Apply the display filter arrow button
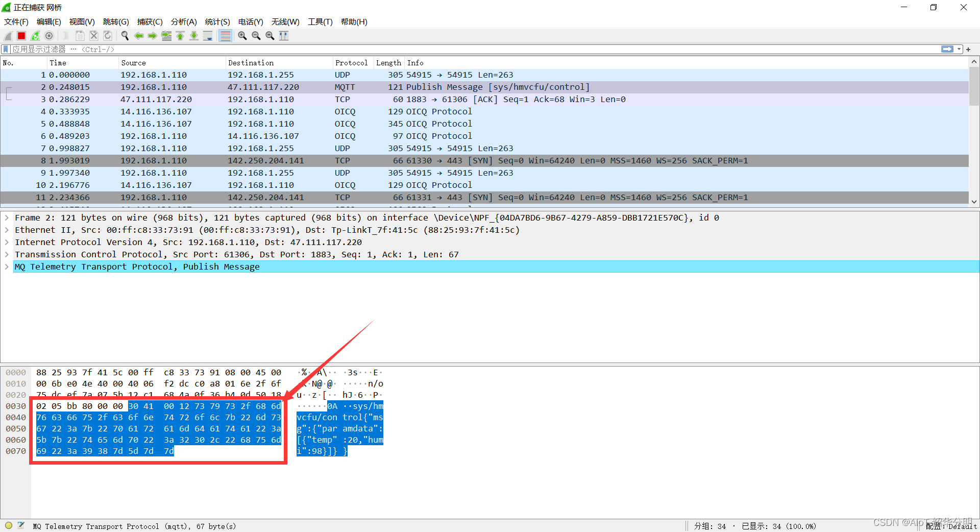Screen dimensions: 980x532 coord(947,50)
